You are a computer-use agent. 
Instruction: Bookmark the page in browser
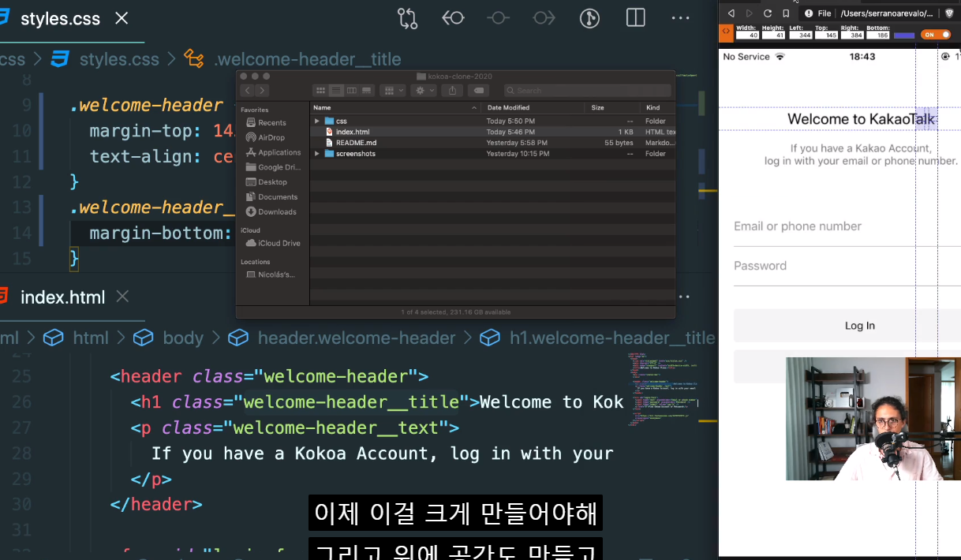[x=786, y=13]
